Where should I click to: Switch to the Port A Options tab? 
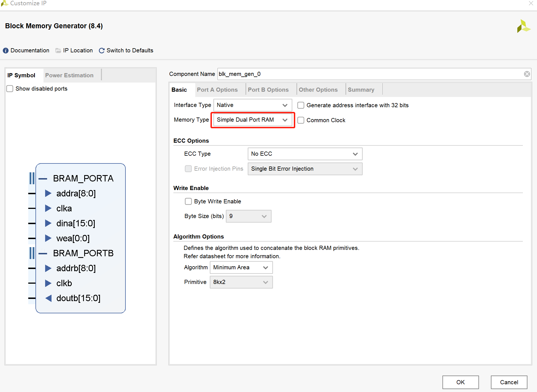[217, 90]
